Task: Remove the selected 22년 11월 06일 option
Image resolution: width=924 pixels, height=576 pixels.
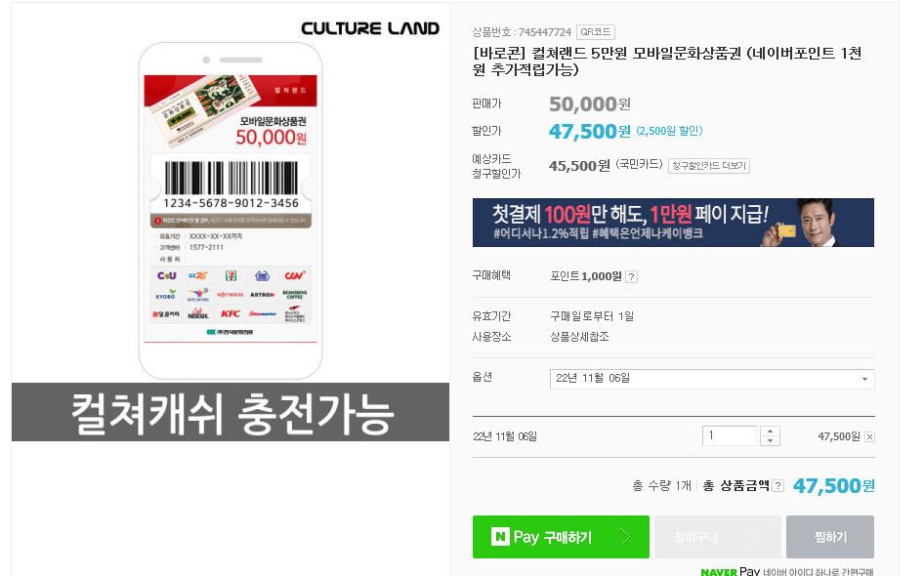Action: (x=869, y=436)
